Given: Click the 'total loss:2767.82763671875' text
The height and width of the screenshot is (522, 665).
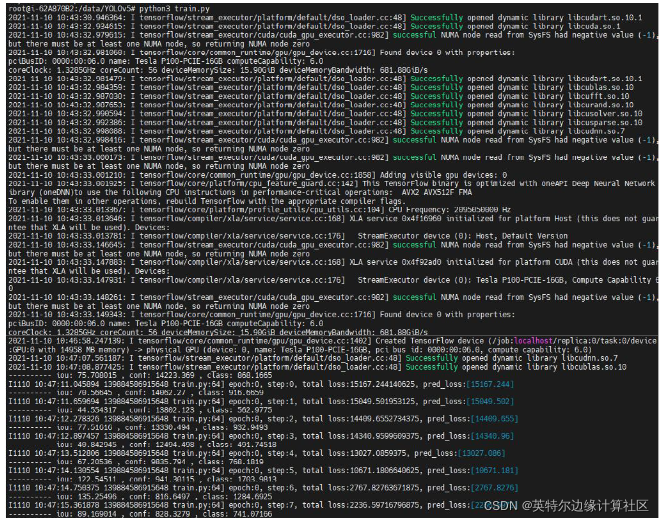Looking at the screenshot, I should (361, 488).
